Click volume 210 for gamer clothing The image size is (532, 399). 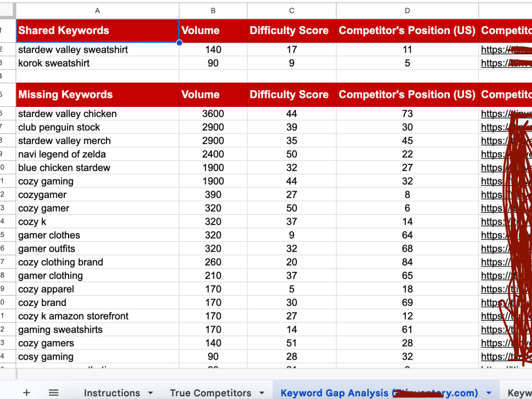pyautogui.click(x=213, y=276)
